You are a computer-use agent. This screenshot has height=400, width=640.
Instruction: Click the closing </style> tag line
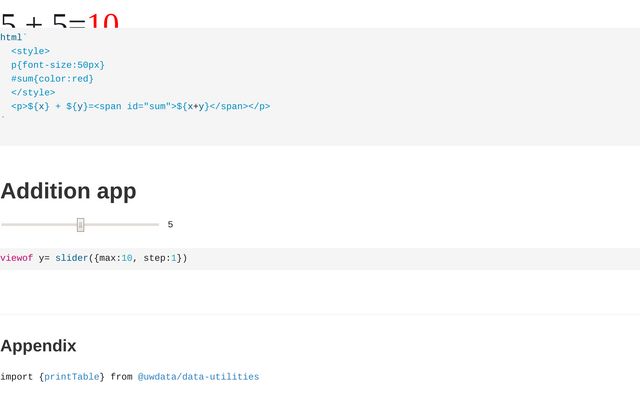[x=33, y=93]
